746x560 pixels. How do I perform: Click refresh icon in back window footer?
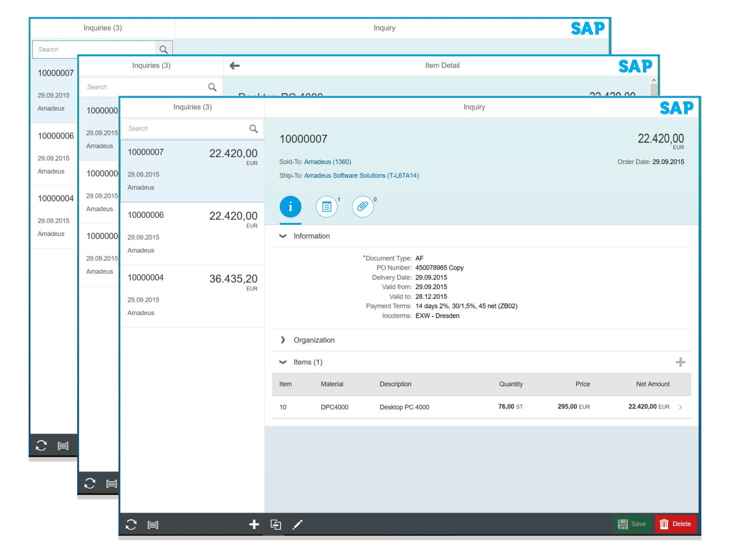coord(41,445)
